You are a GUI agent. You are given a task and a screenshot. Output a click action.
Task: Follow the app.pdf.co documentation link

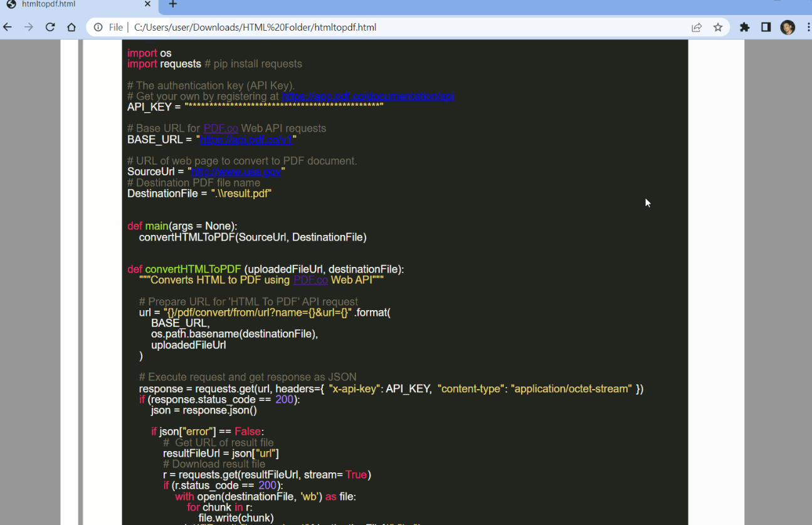point(368,96)
